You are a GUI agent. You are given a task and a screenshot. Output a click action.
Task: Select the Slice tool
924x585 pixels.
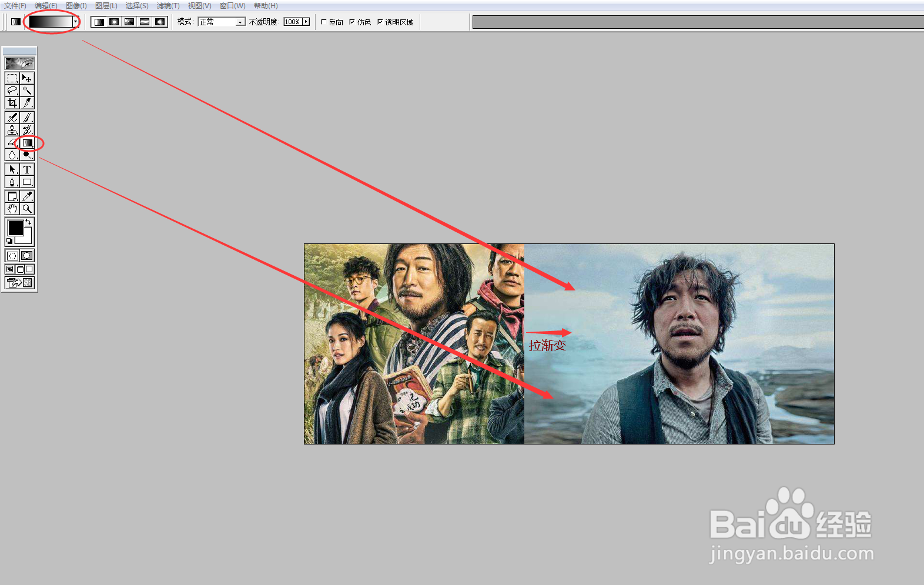27,103
